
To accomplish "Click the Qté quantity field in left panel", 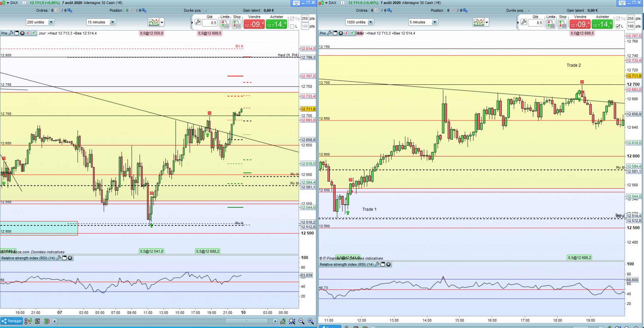I will pyautogui.click(x=210, y=23).
